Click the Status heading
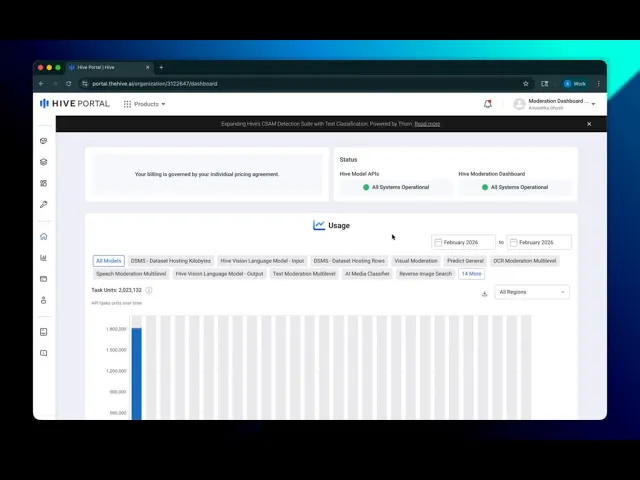This screenshot has height=480, width=640. [348, 160]
